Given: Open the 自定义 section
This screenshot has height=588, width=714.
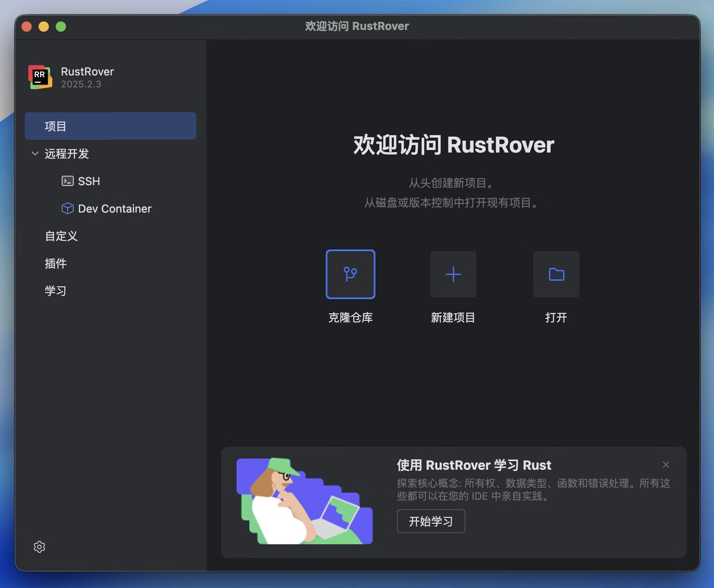Looking at the screenshot, I should coord(61,236).
